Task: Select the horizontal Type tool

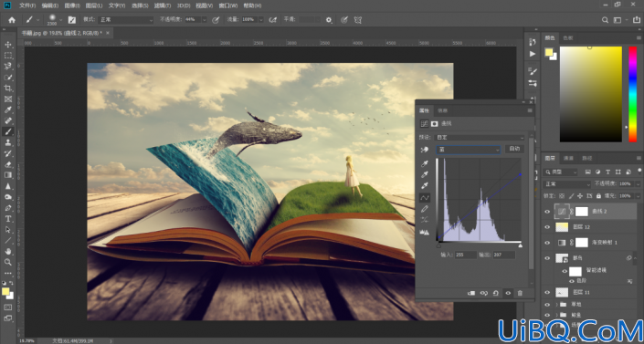Action: click(8, 218)
